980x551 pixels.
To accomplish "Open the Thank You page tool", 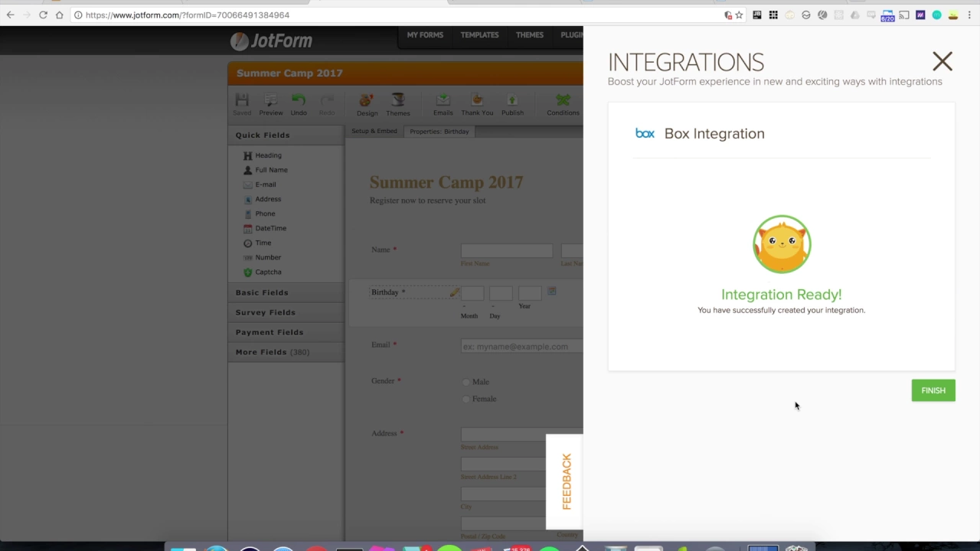I will click(477, 105).
